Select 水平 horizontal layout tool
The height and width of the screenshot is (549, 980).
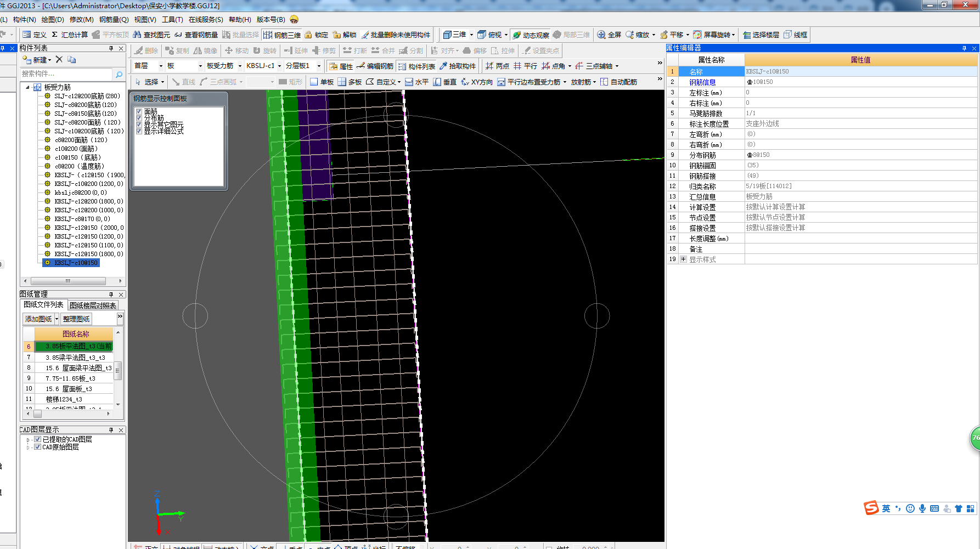417,82
